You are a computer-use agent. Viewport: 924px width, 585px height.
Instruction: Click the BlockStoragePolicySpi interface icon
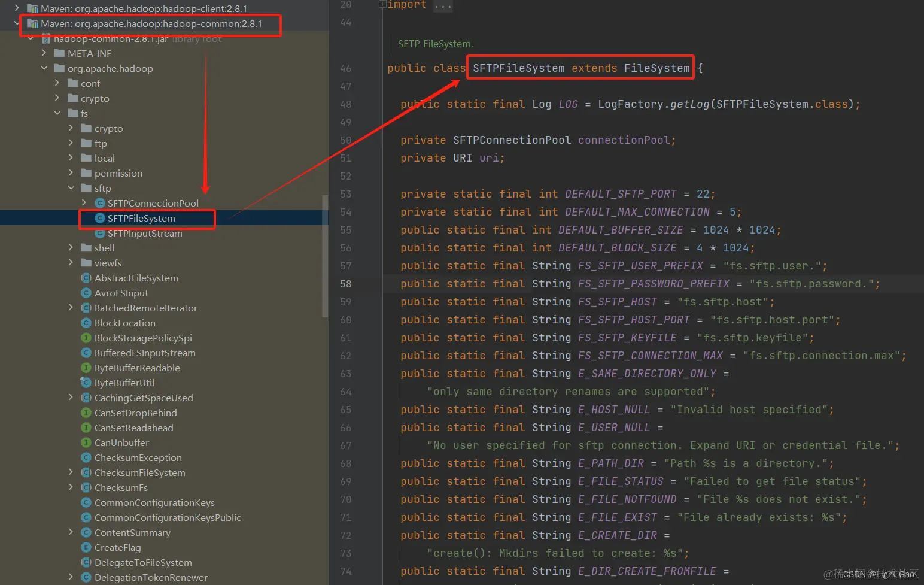coord(86,338)
